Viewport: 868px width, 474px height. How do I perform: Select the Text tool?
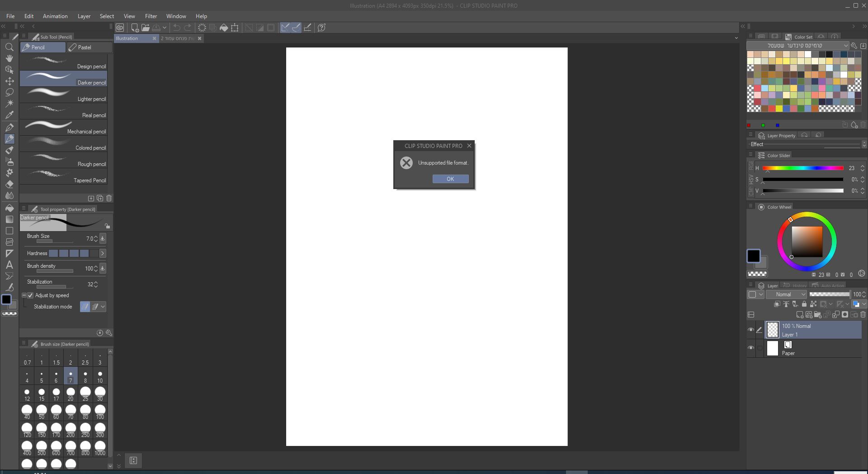click(x=9, y=265)
